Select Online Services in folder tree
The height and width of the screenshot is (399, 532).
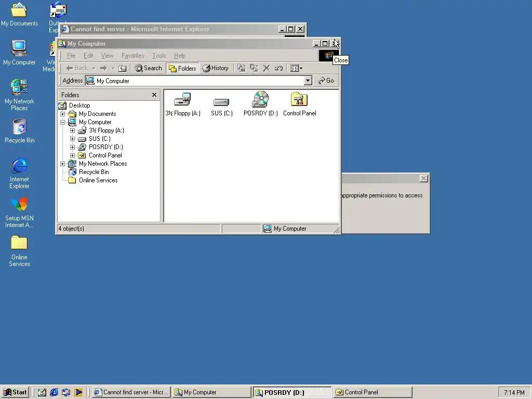coord(98,180)
